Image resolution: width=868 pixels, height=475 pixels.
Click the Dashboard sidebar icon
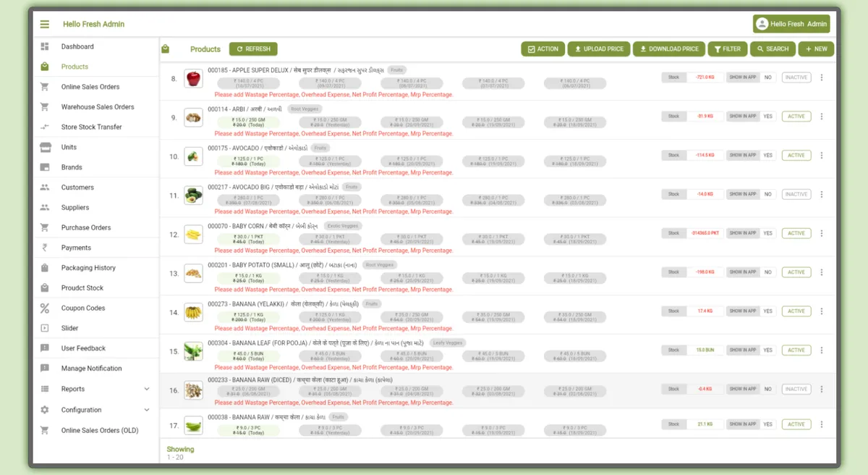pos(45,46)
